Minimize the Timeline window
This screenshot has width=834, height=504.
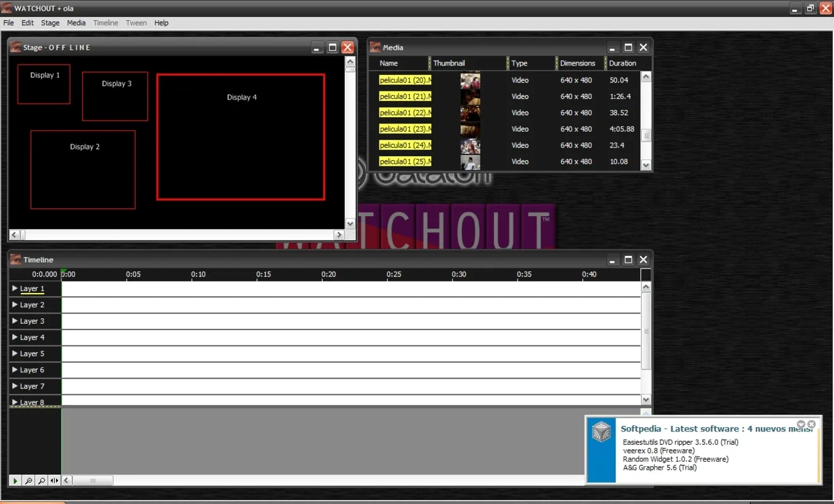coord(613,260)
